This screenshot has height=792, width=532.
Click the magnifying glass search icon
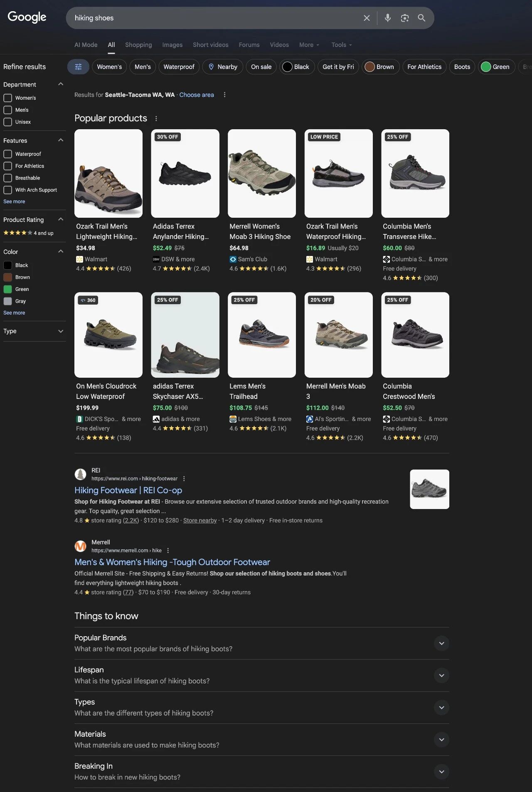[421, 18]
